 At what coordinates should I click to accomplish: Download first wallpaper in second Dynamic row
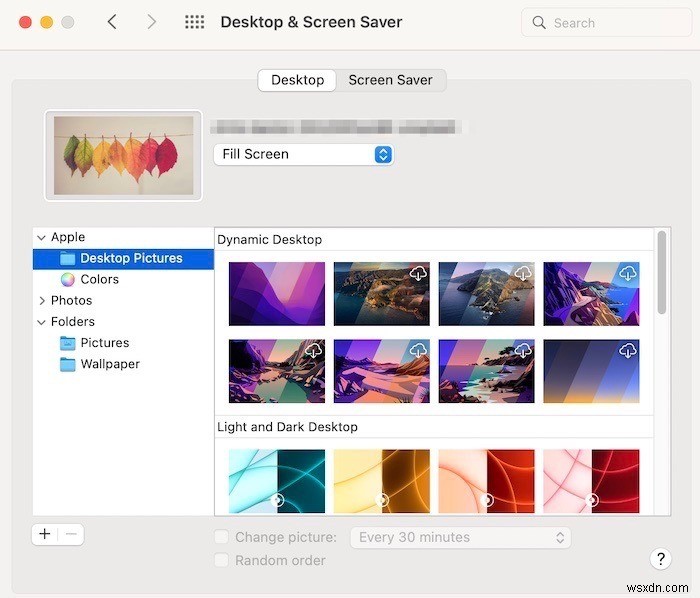pos(313,350)
